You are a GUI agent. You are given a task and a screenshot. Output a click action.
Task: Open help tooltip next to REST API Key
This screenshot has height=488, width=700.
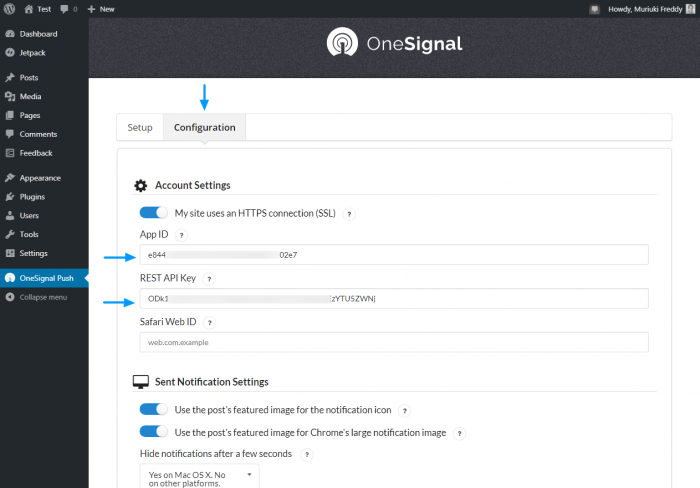point(209,278)
